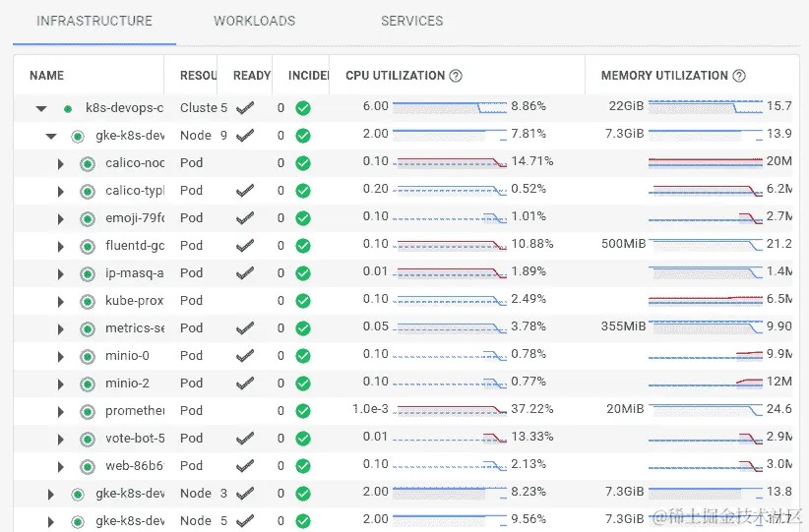Open prometheus CPU sparkline showing 37.22%
This screenshot has height=532, width=809.
[x=450, y=410]
